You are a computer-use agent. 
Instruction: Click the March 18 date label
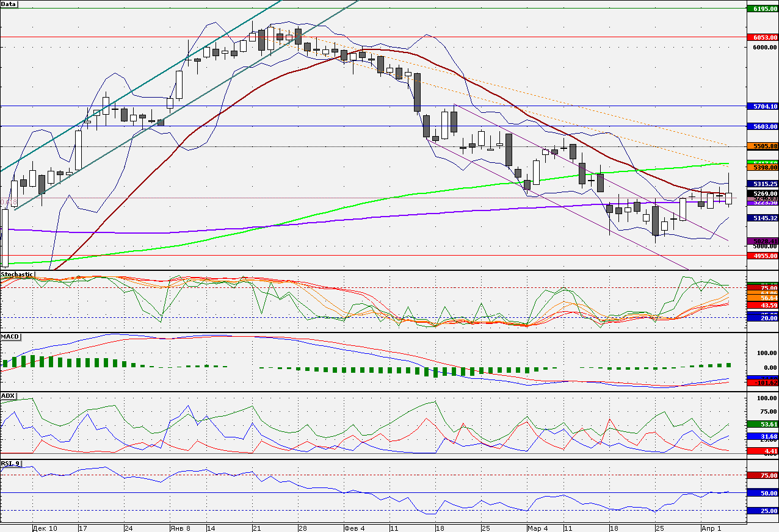click(614, 528)
